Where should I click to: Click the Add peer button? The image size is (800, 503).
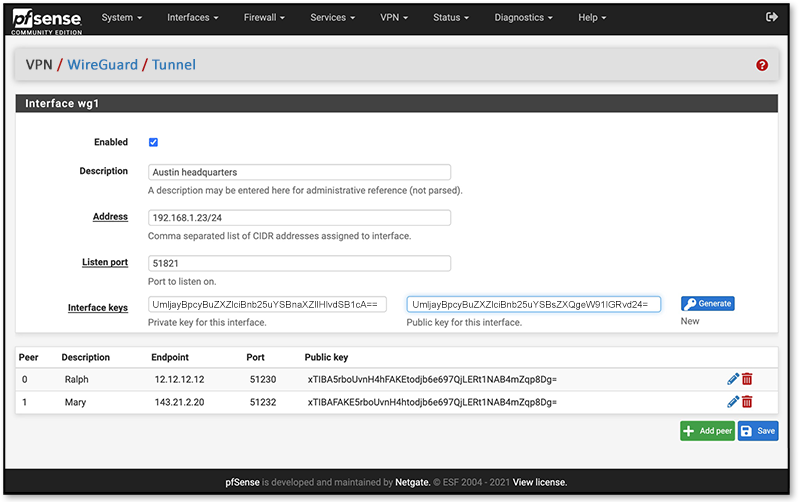(x=707, y=431)
